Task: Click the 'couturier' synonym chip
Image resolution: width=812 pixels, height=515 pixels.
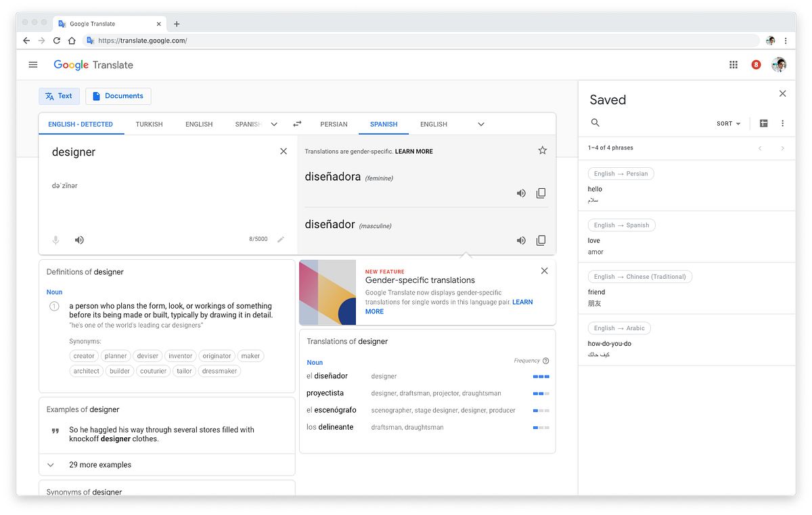Action: click(153, 371)
